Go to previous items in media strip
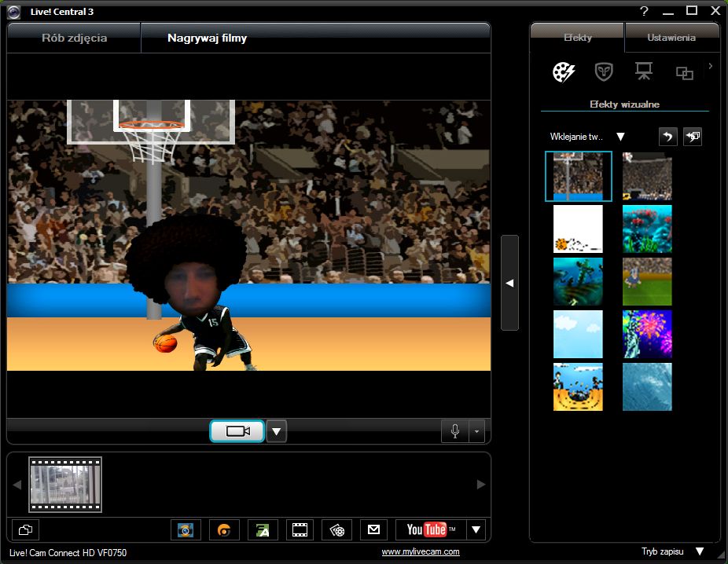The height and width of the screenshot is (564, 728). [x=17, y=485]
